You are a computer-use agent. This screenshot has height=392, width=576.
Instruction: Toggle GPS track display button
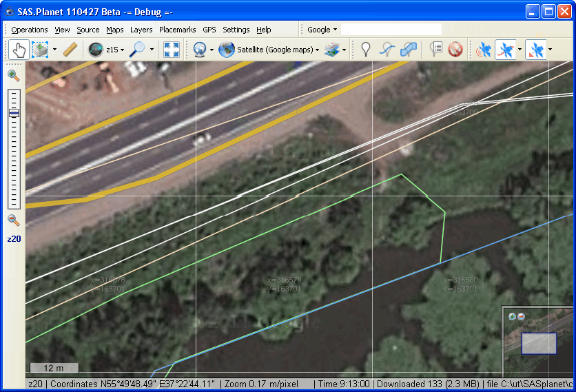tap(505, 50)
